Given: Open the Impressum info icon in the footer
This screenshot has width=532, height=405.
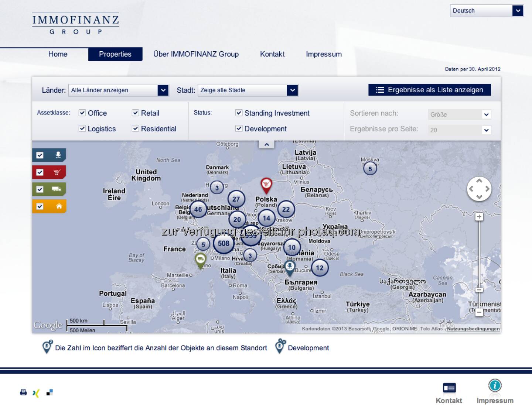Looking at the screenshot, I should tap(495, 385).
